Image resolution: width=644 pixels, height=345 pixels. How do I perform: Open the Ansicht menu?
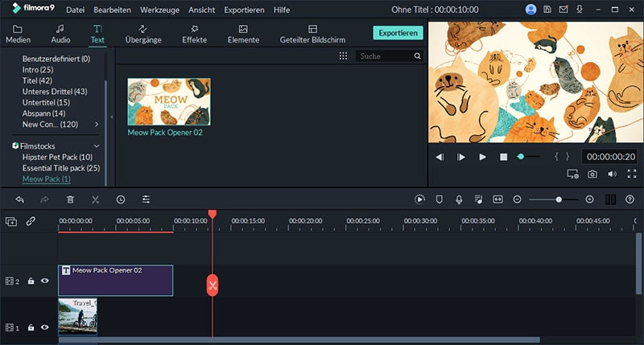[202, 10]
